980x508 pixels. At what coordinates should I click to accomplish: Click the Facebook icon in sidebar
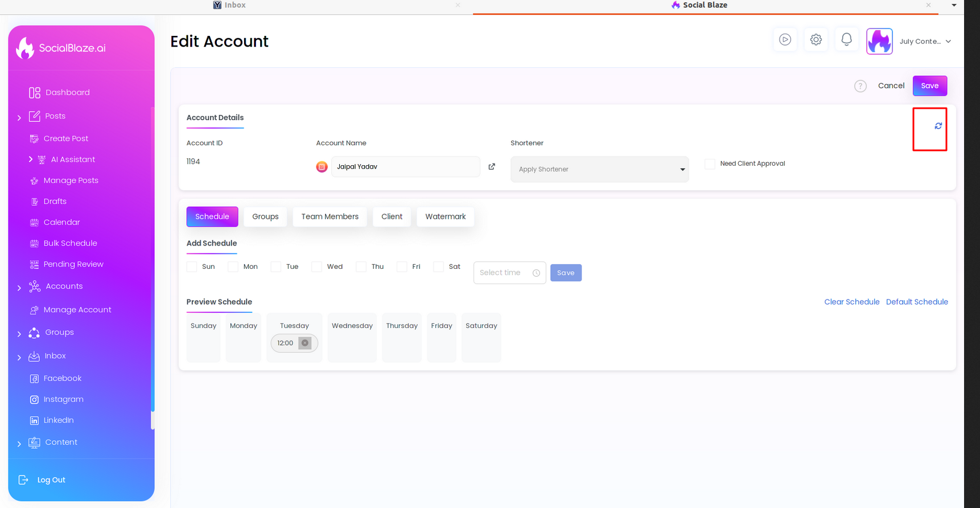click(34, 378)
